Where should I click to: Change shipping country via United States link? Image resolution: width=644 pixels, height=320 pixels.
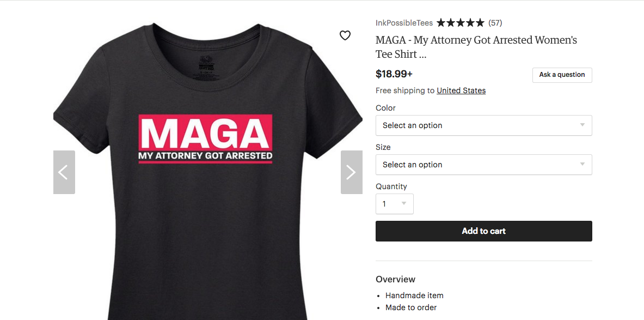coord(461,90)
